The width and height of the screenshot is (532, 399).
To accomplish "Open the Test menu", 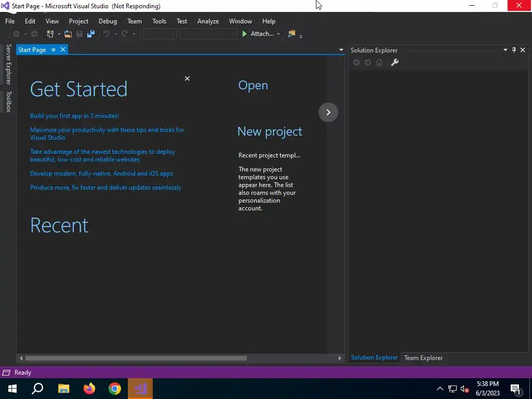I will 181,21.
